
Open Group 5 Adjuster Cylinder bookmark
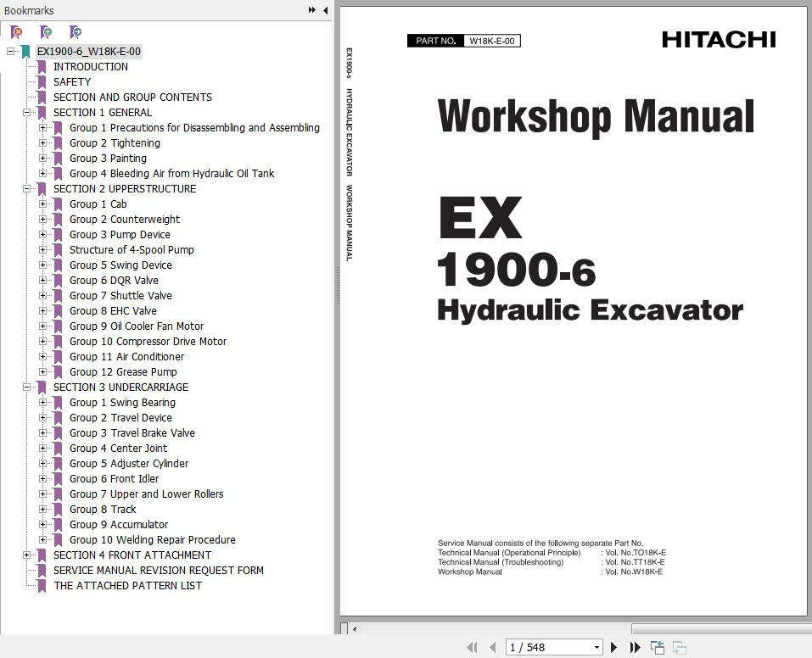[129, 463]
